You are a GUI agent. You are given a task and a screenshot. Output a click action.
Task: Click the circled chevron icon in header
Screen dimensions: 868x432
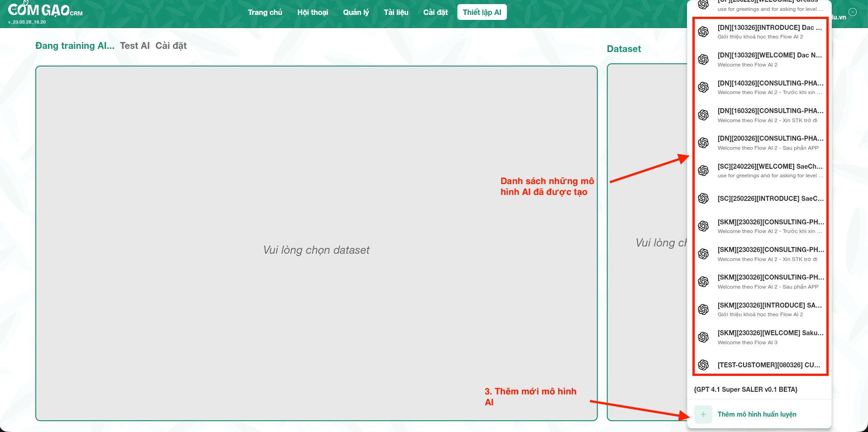tap(853, 12)
